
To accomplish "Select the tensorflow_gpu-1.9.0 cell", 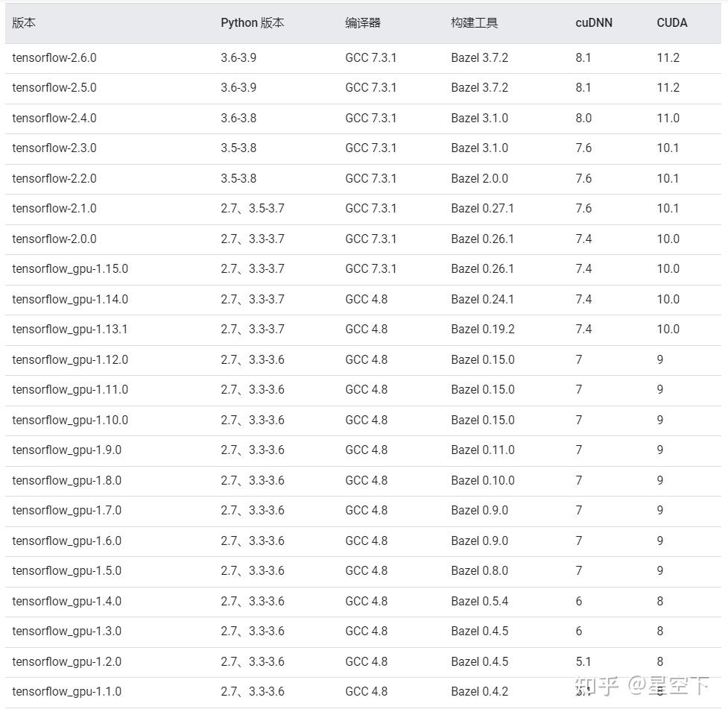I will tap(67, 450).
